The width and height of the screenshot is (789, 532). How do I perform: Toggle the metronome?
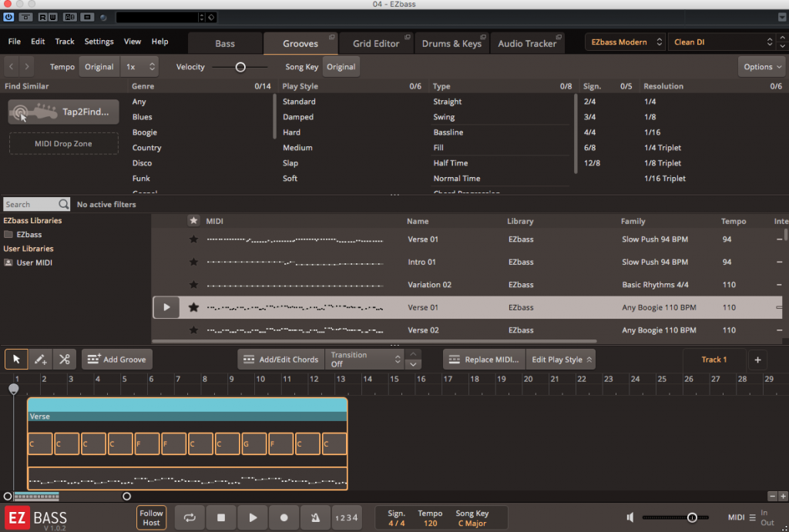(x=315, y=517)
